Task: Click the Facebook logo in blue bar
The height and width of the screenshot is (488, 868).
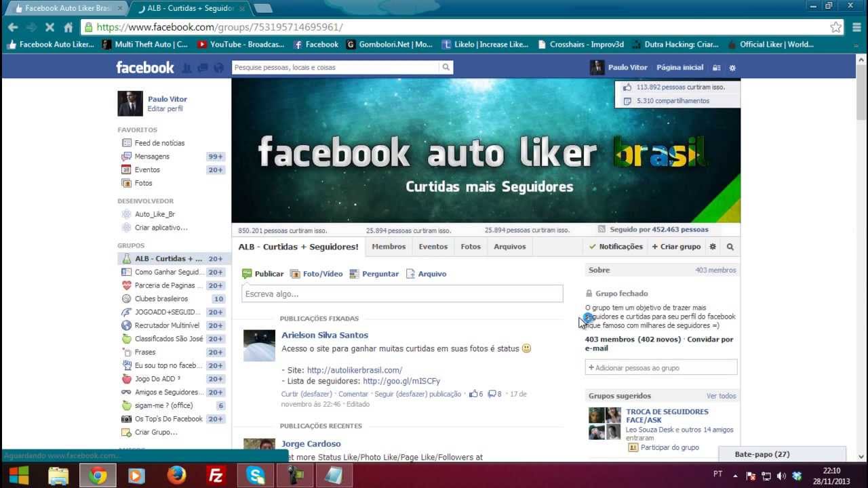Action: [145, 67]
